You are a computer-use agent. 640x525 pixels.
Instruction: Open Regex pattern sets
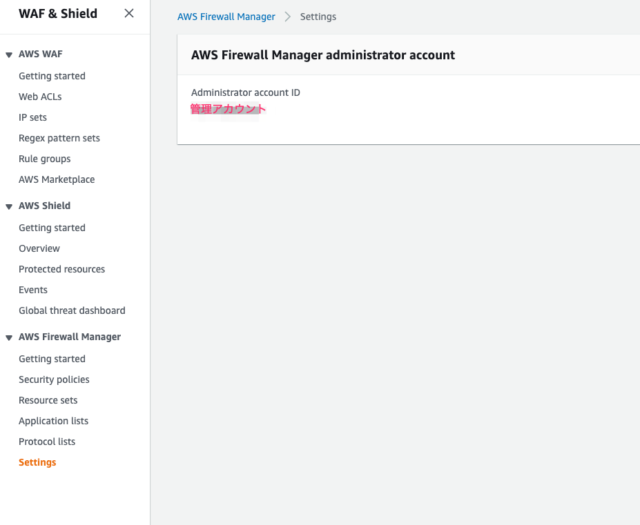[x=59, y=138]
